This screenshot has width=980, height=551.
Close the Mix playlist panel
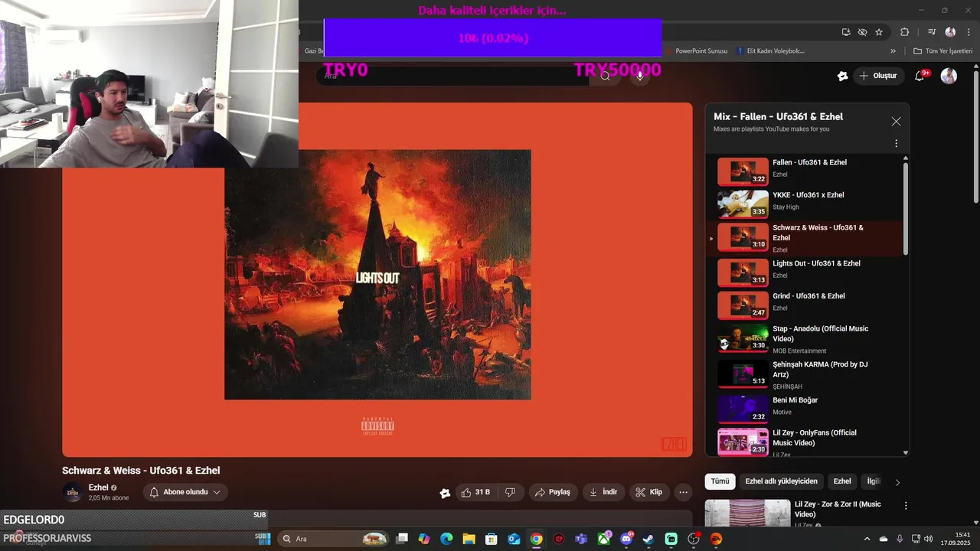pyautogui.click(x=896, y=122)
